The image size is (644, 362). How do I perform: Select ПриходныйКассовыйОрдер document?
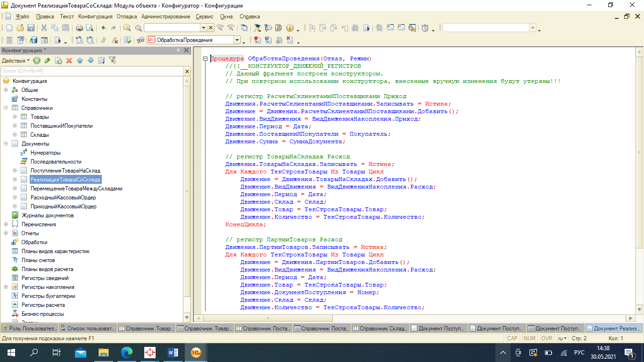[63, 206]
